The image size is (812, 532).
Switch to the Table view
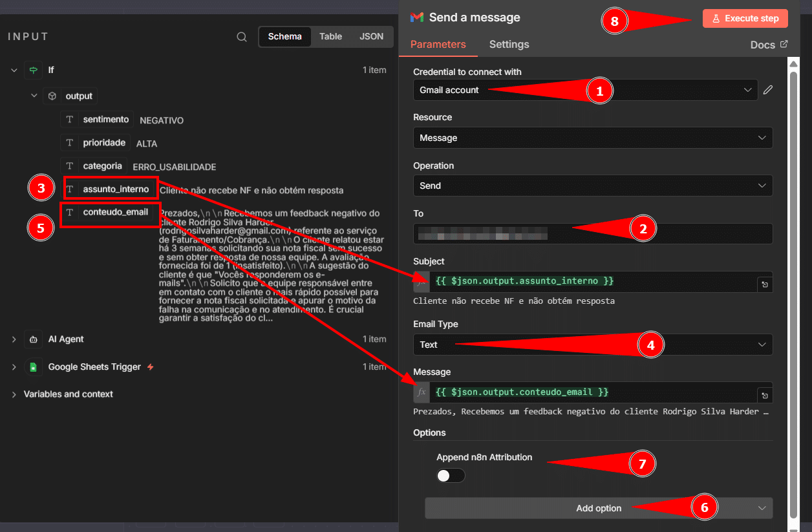[330, 37]
